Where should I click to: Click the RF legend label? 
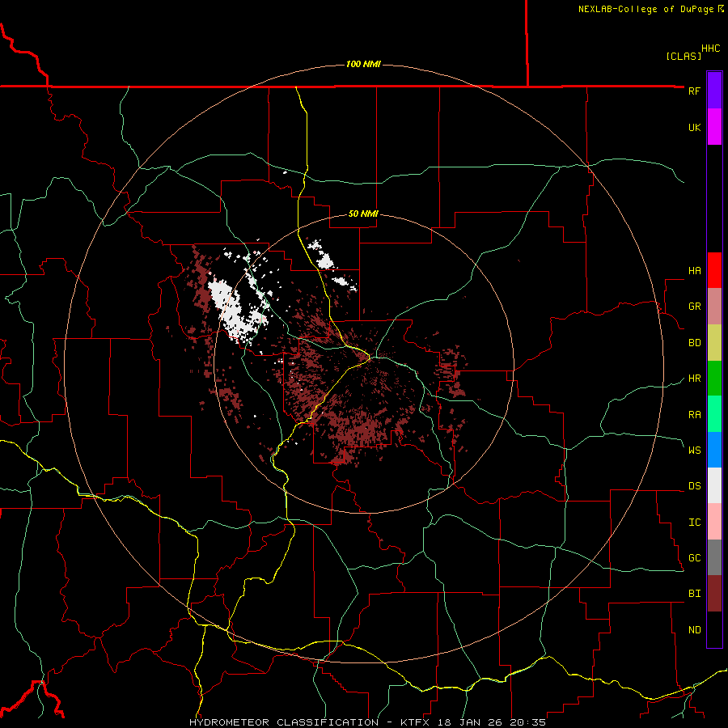click(x=694, y=91)
